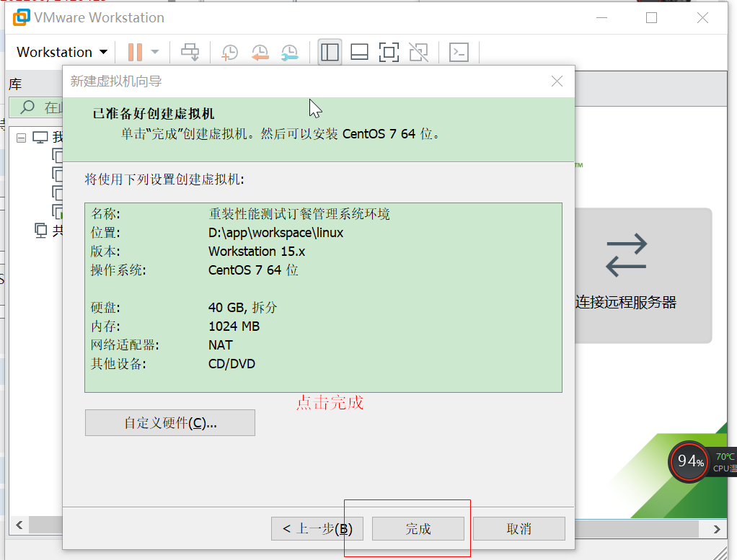Select the shared VMs icon in library tree
Screen dimensions: 737x560
41,230
